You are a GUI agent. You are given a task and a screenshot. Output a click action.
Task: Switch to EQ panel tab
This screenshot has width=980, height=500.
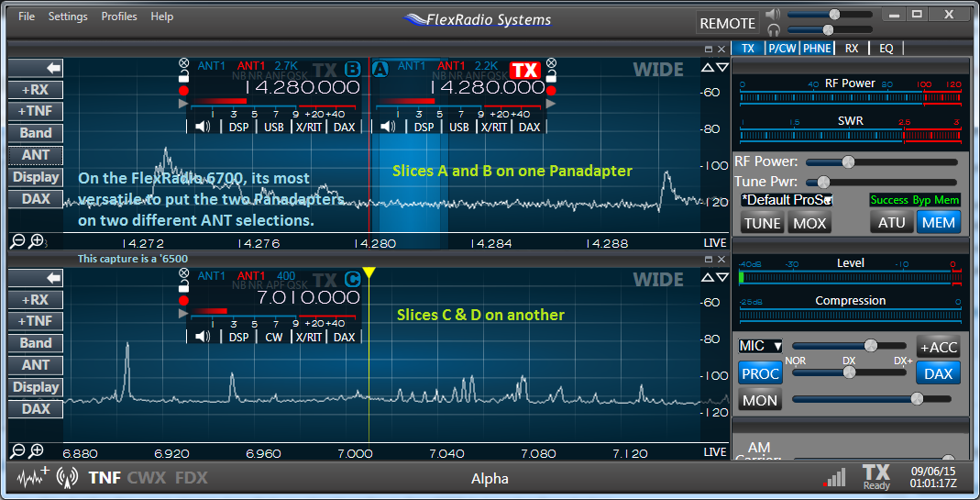(x=886, y=49)
